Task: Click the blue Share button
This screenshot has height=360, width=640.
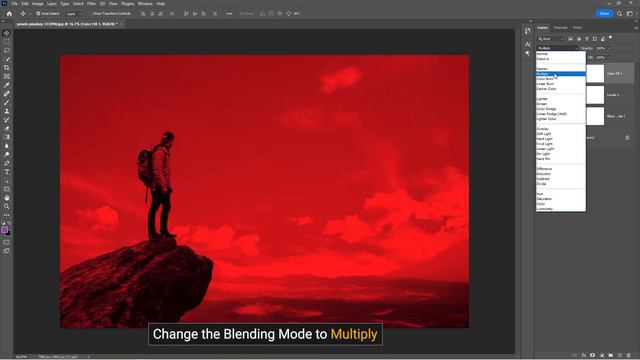Action: pyautogui.click(x=604, y=13)
